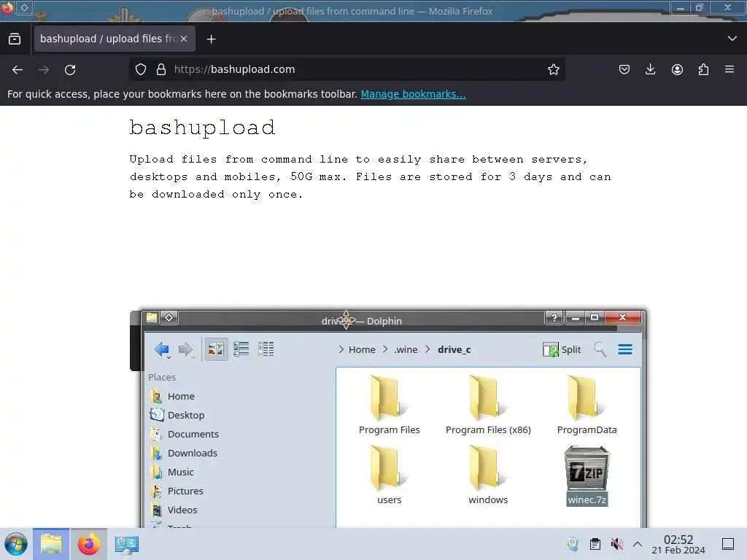
Task: Open Firefox hamburger application menu
Action: (x=729, y=69)
